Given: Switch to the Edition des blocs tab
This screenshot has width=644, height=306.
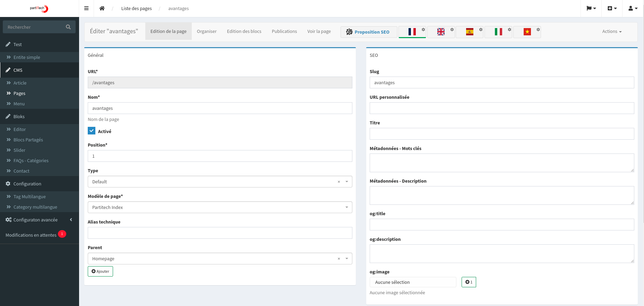Looking at the screenshot, I should point(244,32).
